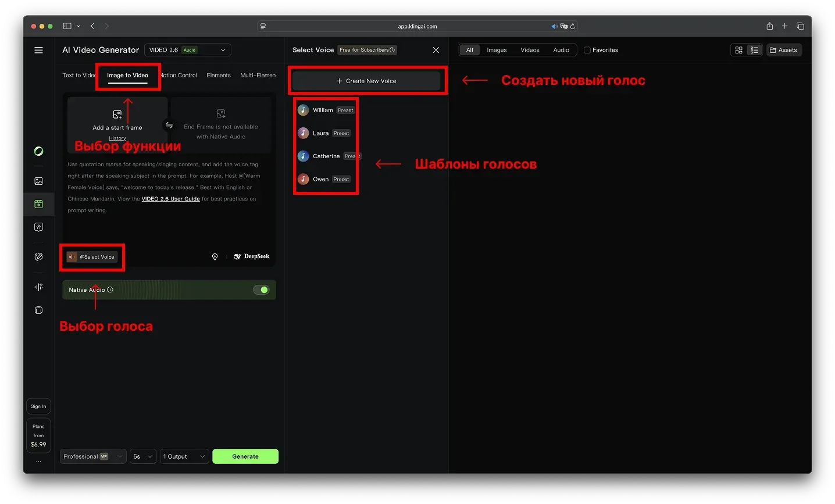The width and height of the screenshot is (835, 504).
Task: Open the lightbulb inspiration icon near DeepSeek
Action: [215, 256]
